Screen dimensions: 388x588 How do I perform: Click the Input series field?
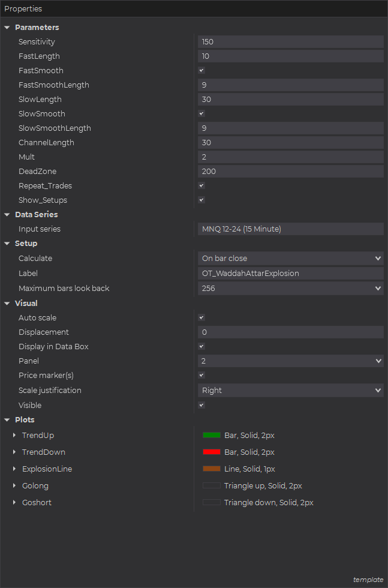[290, 229]
